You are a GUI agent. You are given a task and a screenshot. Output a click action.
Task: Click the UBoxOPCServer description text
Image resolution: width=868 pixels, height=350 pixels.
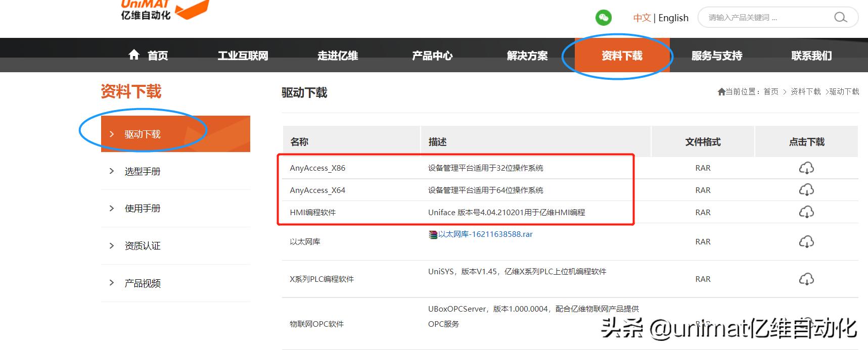click(533, 316)
